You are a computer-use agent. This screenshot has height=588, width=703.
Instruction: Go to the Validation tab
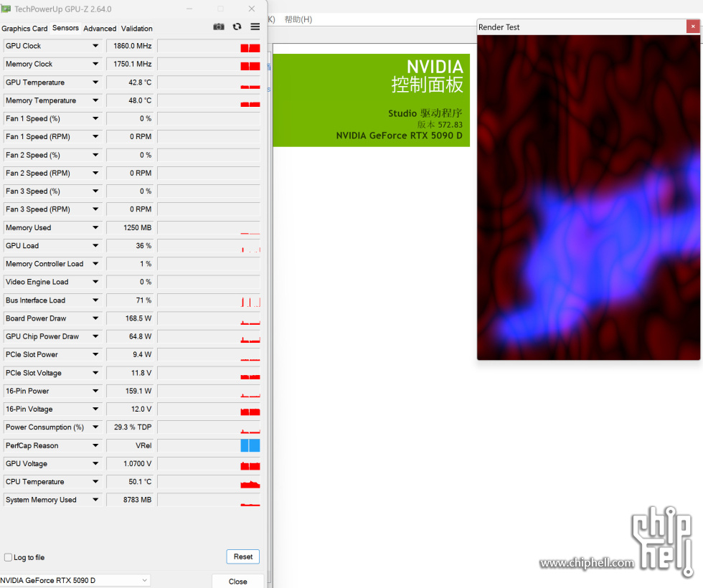click(x=137, y=28)
